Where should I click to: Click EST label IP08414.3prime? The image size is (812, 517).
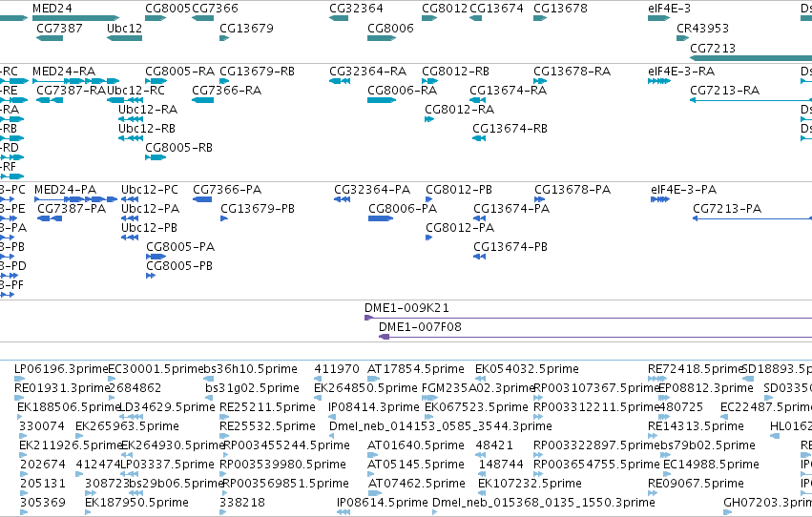(374, 407)
